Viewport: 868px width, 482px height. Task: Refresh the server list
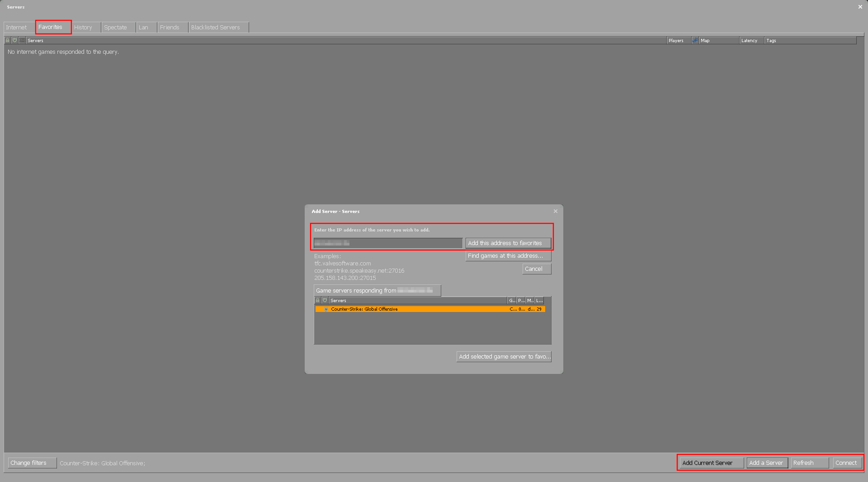click(x=810, y=463)
